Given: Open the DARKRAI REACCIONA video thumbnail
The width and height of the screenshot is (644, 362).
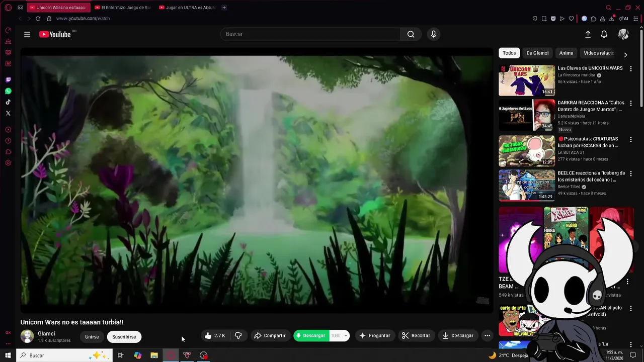Looking at the screenshot, I should point(527,115).
